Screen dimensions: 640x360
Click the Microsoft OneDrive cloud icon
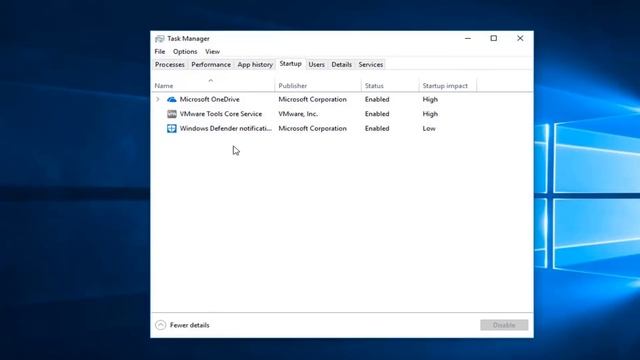click(172, 99)
